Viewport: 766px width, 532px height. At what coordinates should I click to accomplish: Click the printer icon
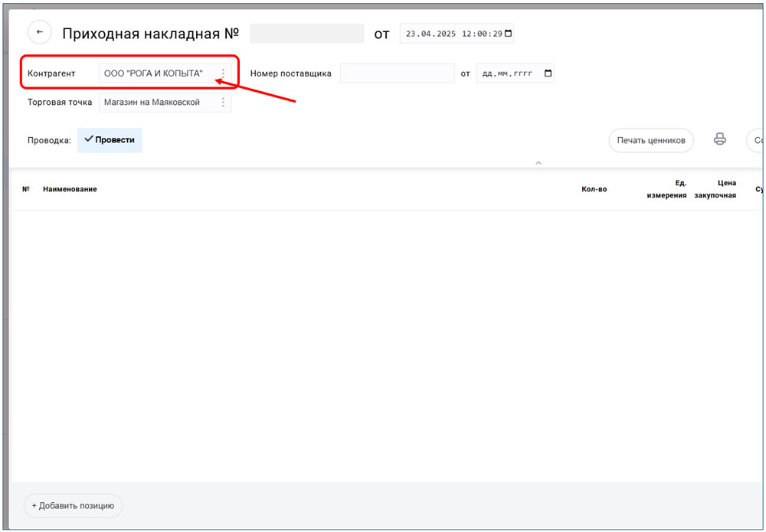(x=719, y=139)
